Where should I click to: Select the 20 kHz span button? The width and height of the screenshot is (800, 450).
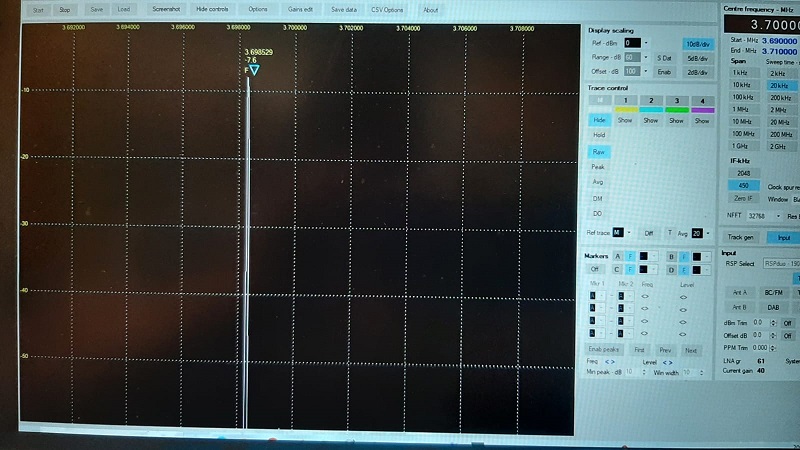pyautogui.click(x=777, y=86)
